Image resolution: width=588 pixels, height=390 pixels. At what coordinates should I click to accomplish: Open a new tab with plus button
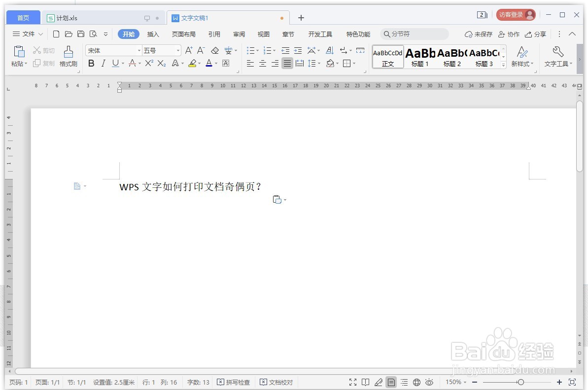tap(301, 18)
